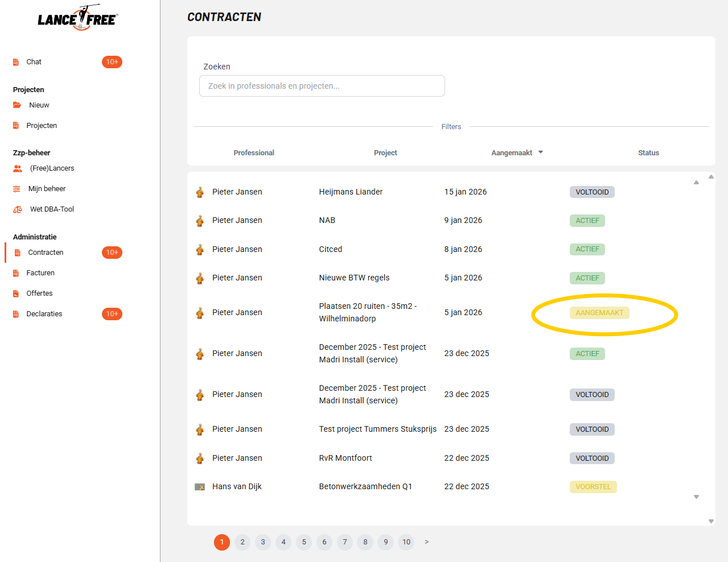Open Projecten in the sidebar menu
Image resolution: width=728 pixels, height=562 pixels.
(x=42, y=126)
